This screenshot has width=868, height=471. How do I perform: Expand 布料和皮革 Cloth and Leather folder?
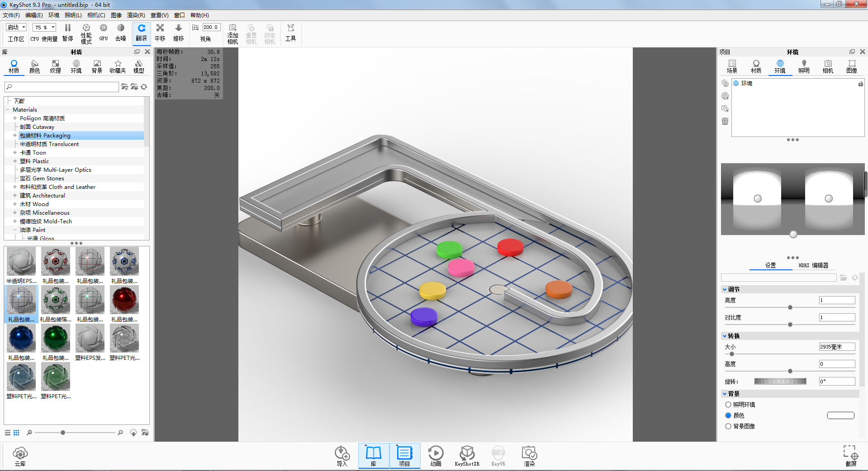[15, 187]
